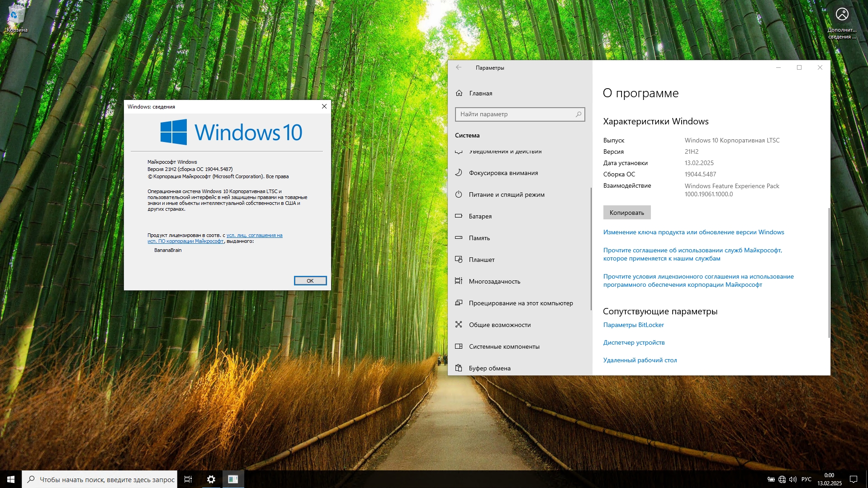Viewport: 868px width, 488px height.
Task: Click OK in the Windows: сведения dialog
Action: tap(310, 281)
